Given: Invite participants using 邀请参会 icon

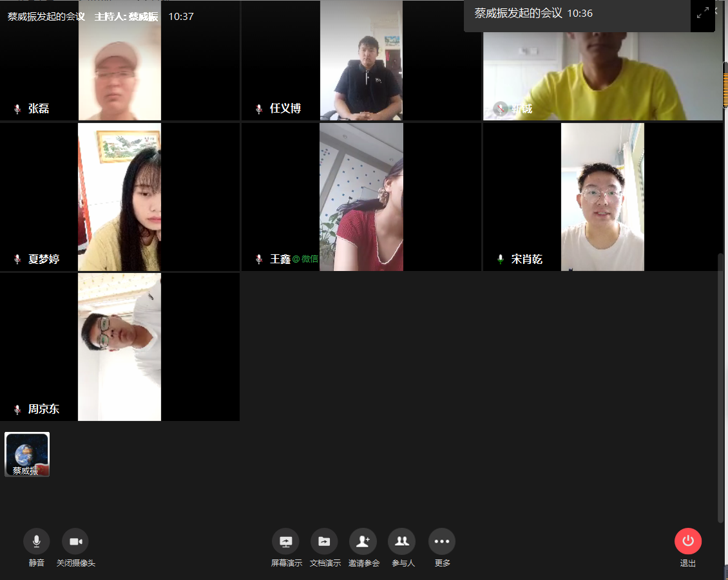Looking at the screenshot, I should click(x=363, y=541).
